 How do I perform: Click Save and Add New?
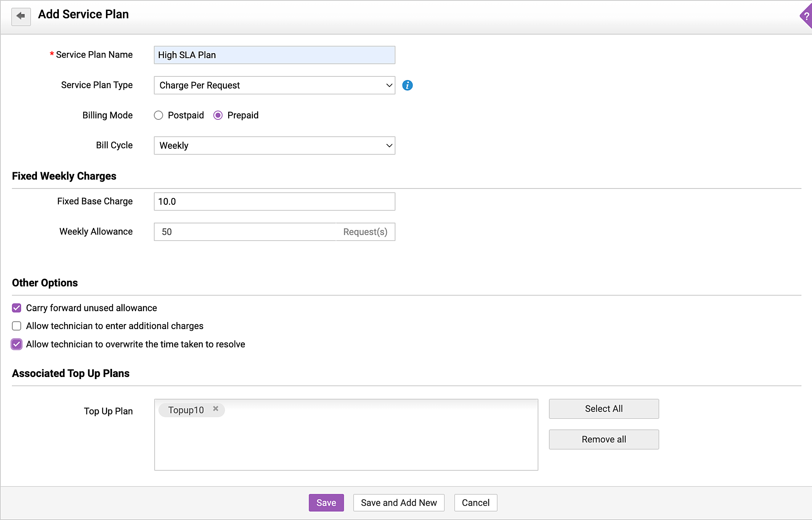[x=399, y=503]
